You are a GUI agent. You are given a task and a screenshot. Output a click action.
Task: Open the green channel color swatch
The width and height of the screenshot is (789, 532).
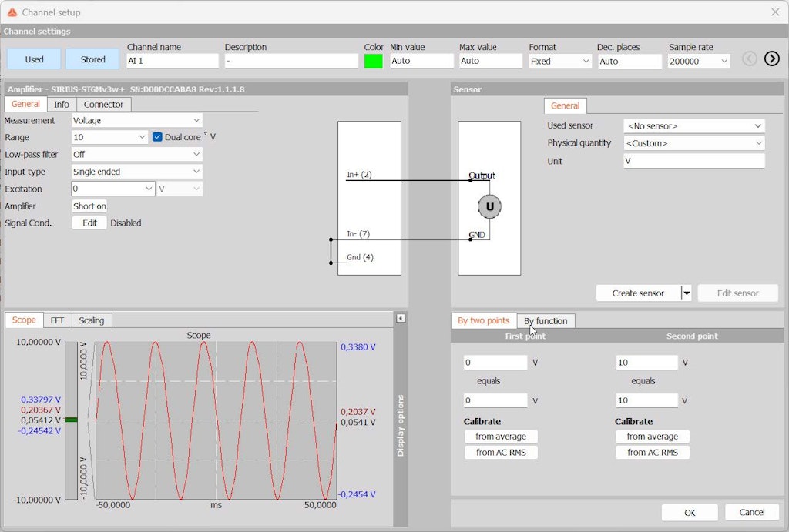tap(374, 61)
